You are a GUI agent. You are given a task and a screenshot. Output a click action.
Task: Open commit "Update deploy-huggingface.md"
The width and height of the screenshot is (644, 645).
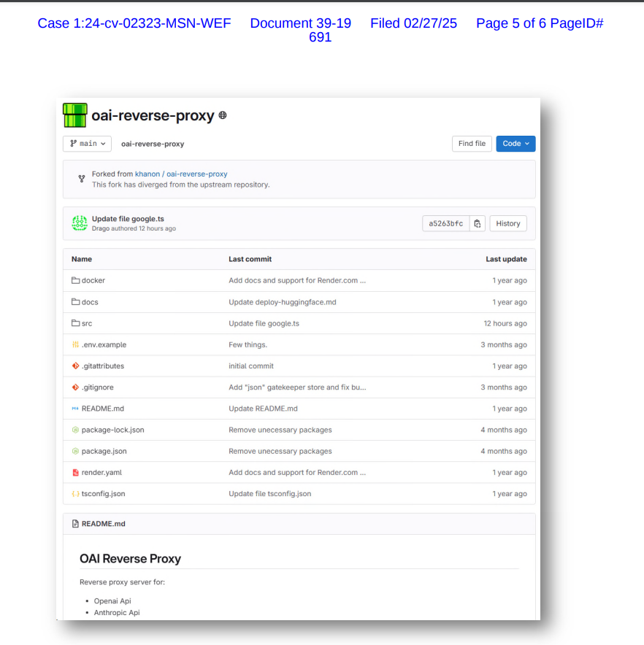283,302
